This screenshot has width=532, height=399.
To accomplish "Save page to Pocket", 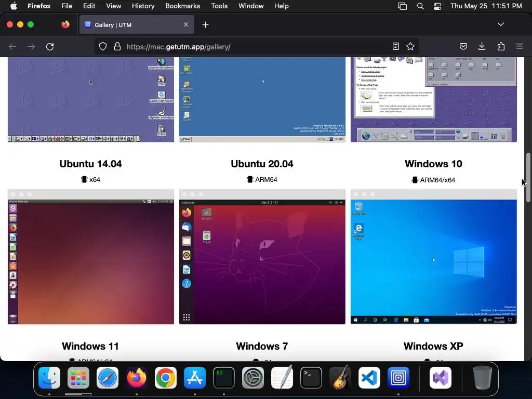I will click(x=463, y=46).
